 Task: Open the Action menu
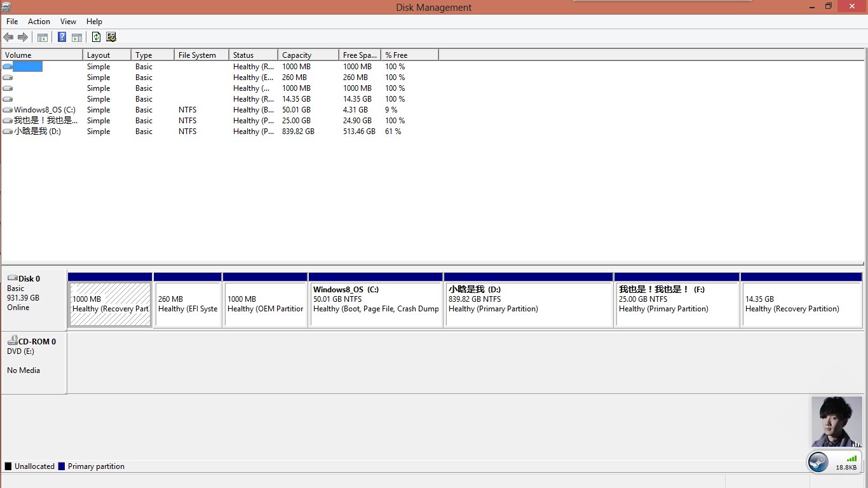[39, 22]
